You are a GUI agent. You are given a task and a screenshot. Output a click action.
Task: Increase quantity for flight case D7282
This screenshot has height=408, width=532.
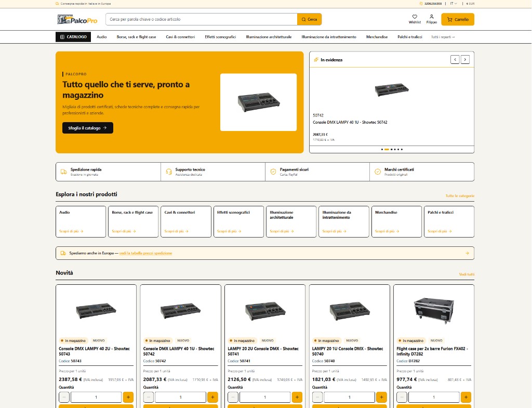coord(466,397)
